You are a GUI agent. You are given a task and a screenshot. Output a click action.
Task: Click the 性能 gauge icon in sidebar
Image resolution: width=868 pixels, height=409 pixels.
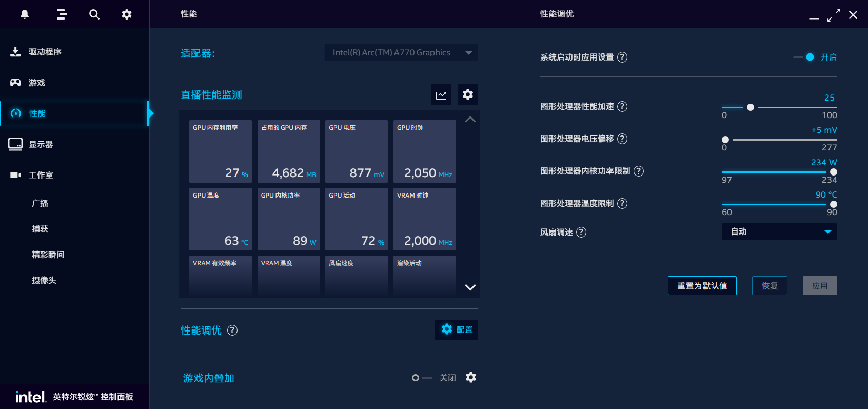point(16,113)
